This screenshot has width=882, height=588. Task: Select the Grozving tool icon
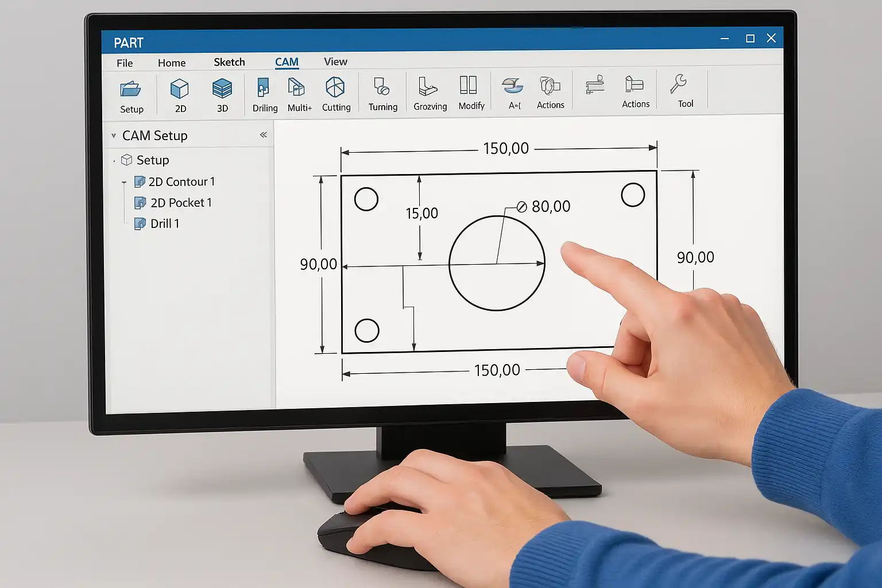click(x=427, y=87)
